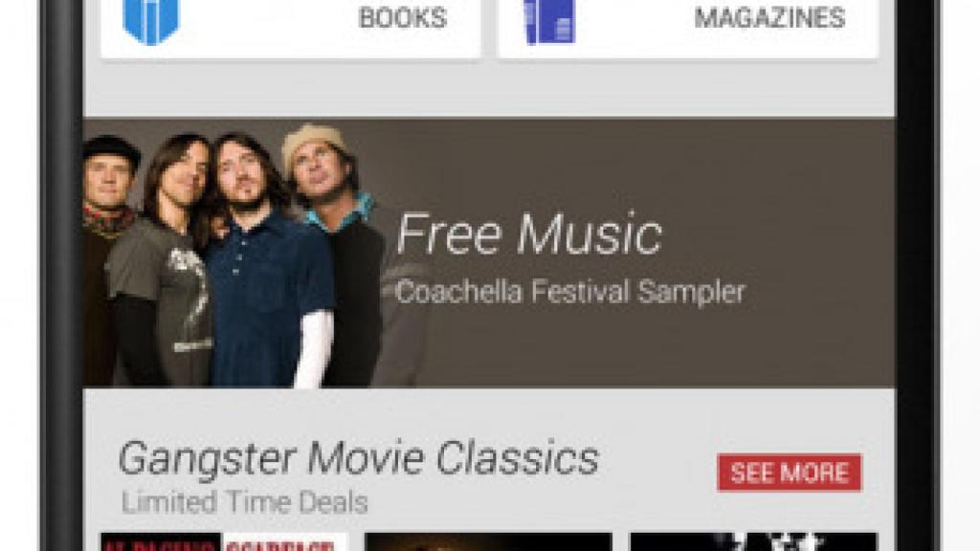Open the MAGAZINES category label
The width and height of the screenshot is (980, 551).
(769, 18)
